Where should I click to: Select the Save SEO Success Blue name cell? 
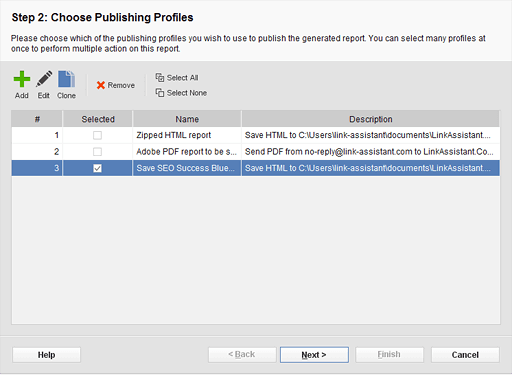pyautogui.click(x=187, y=168)
